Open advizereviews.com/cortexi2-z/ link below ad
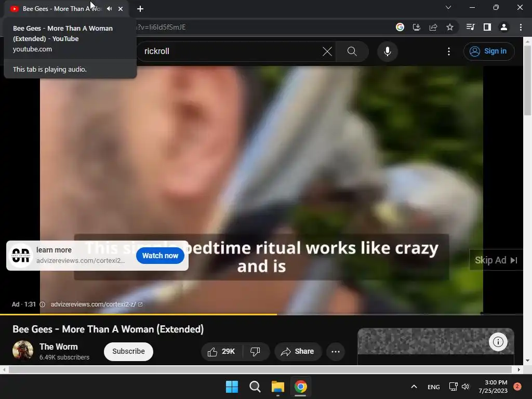The image size is (532, 399). point(97,304)
